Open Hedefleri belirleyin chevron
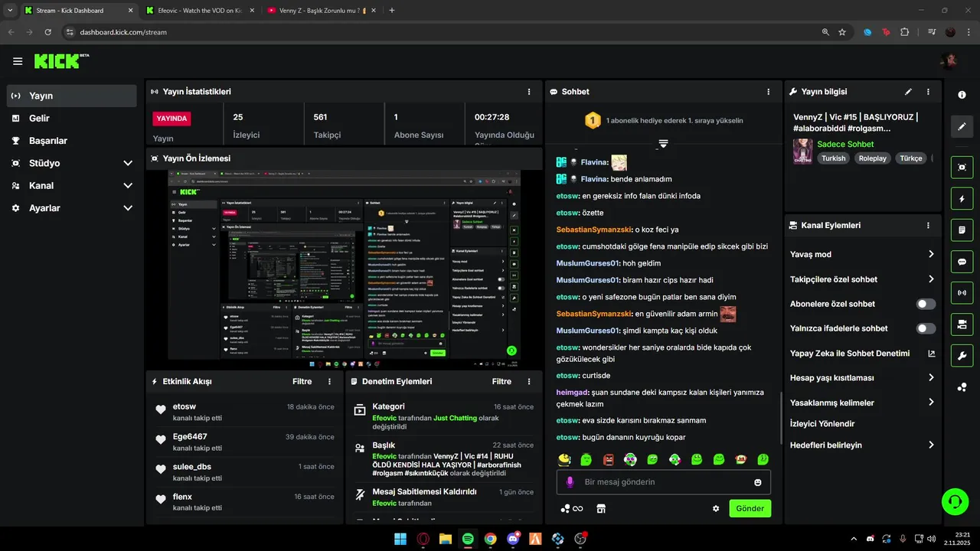 coord(931,445)
